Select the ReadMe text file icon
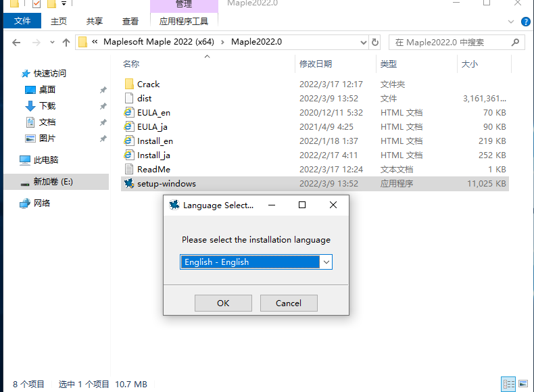The image size is (534, 392). tap(129, 169)
